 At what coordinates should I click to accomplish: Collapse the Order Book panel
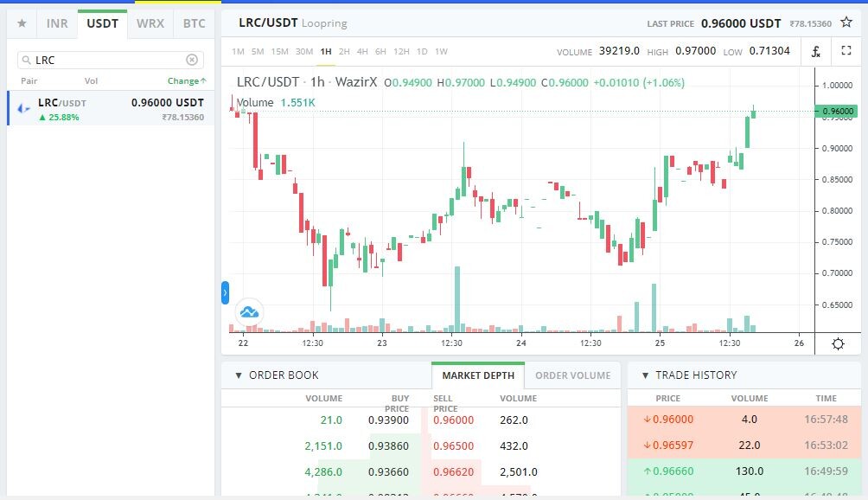tap(239, 375)
